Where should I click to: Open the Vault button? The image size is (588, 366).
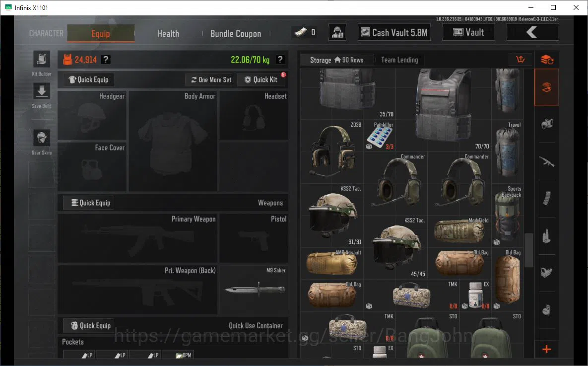coord(468,32)
